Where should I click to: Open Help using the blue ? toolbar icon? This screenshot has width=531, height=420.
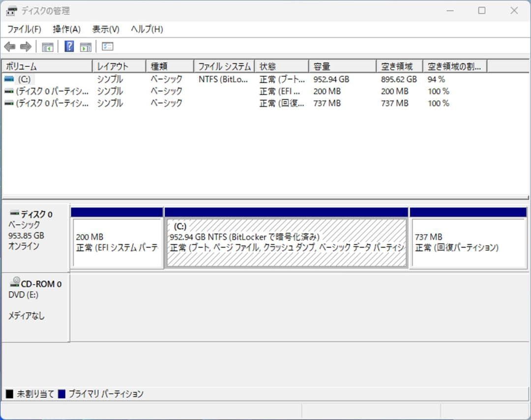[x=69, y=46]
